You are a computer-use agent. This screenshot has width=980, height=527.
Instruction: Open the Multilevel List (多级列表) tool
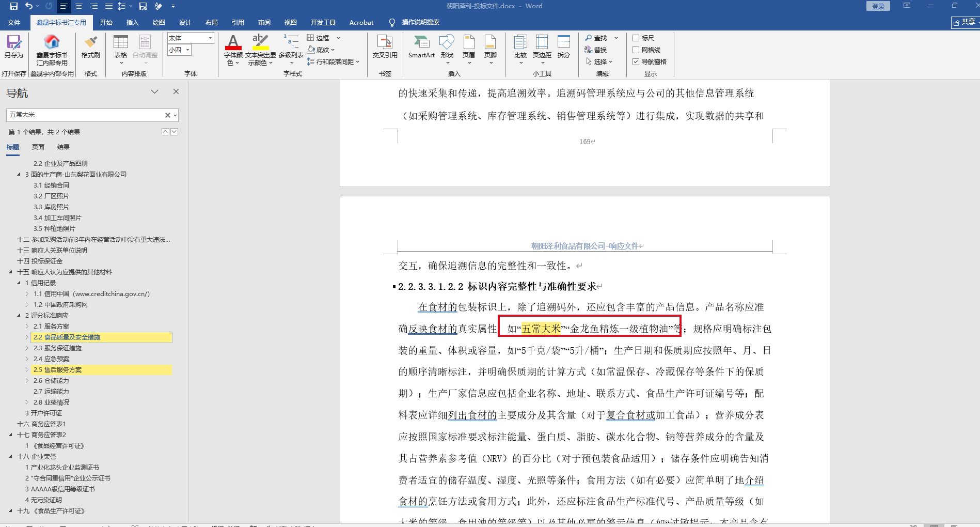coord(291,45)
